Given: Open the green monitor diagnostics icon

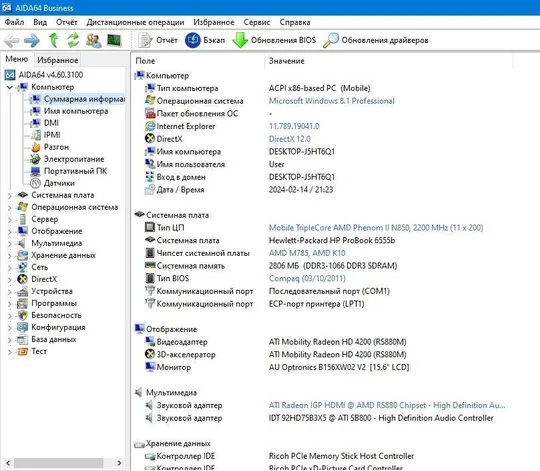Looking at the screenshot, I should [114, 40].
